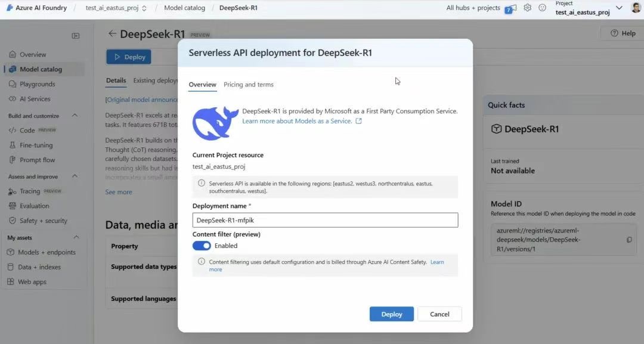Click the feedback smiley face icon
The image size is (644, 344).
point(542,8)
